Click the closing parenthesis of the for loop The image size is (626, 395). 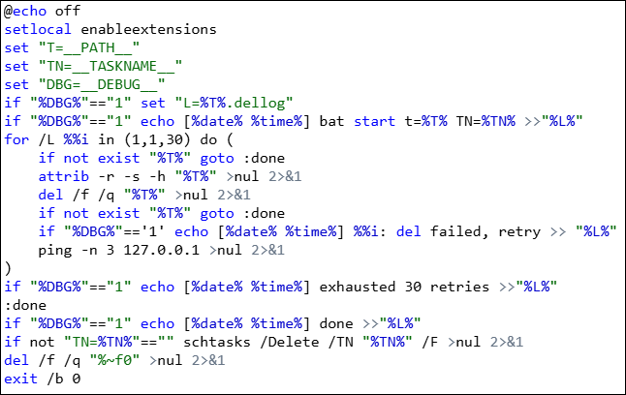(x=8, y=268)
